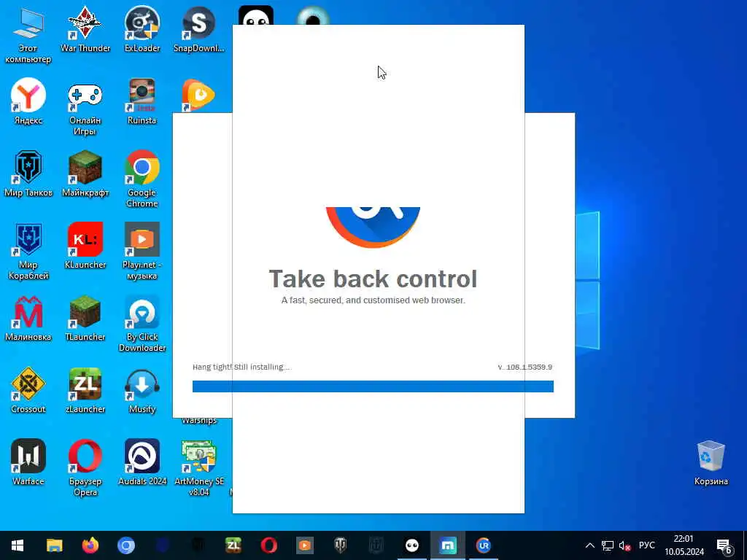
Task: Select the Ruinsta desktop icon
Action: pyautogui.click(x=142, y=102)
